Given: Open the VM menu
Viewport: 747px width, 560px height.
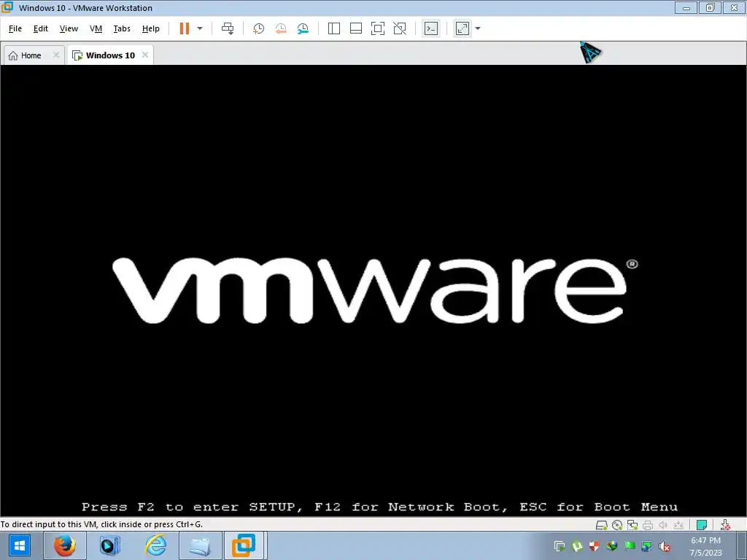Looking at the screenshot, I should click(96, 28).
